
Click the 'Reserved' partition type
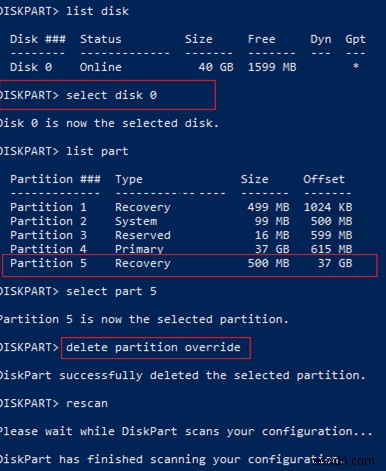(x=143, y=235)
